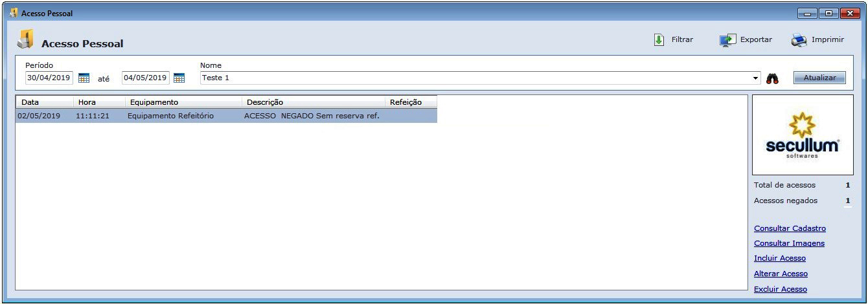Click the Imprimir printer icon
Screen dimensions: 868x304
click(799, 40)
